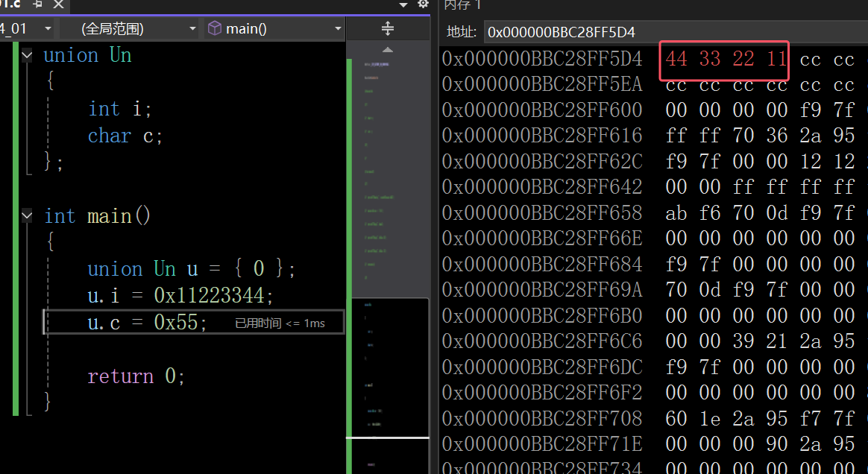Click byte '36' in the 0x...FF616 row

coord(777,136)
